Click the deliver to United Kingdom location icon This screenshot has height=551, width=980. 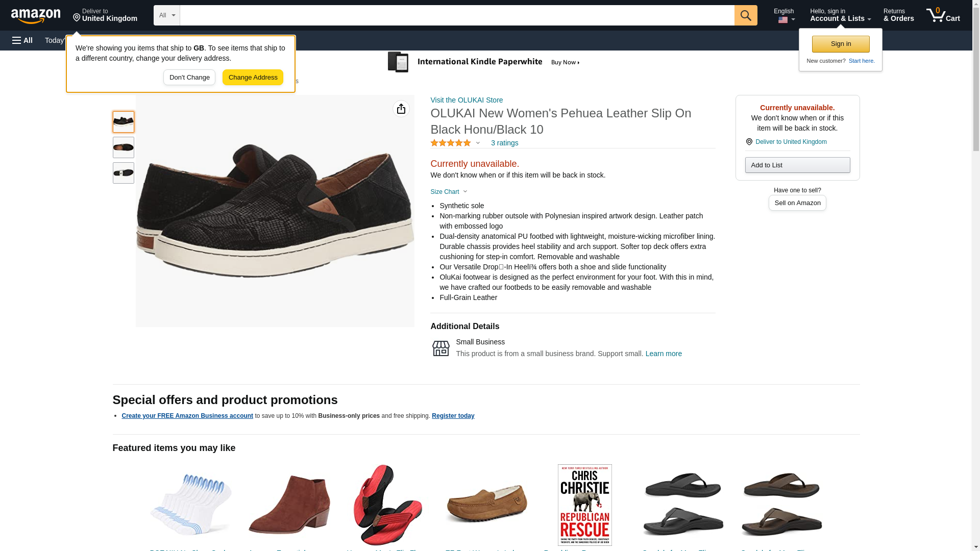(749, 142)
